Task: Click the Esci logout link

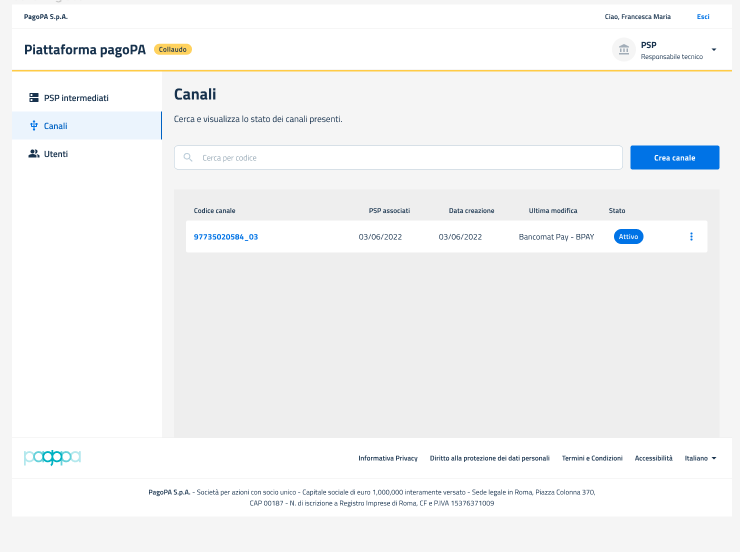Action: 703,17
